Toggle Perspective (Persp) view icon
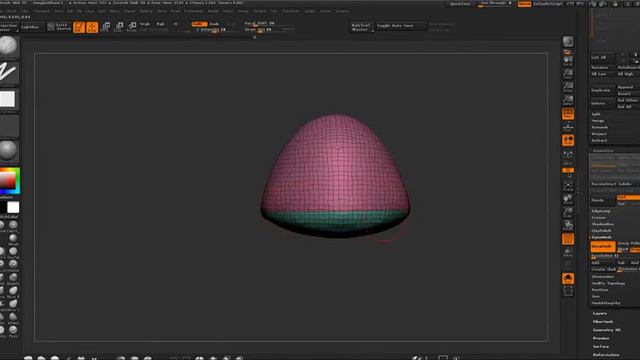 coord(568,114)
